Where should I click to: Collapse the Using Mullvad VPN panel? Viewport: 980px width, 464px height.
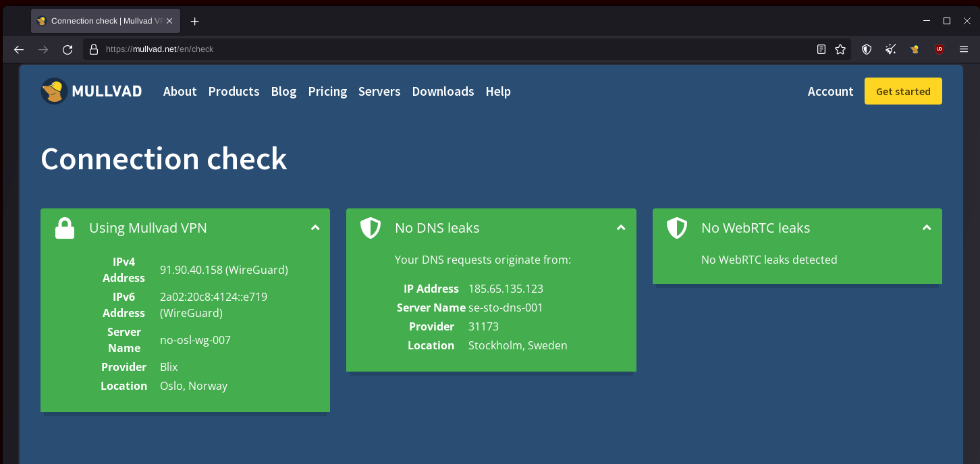pos(315,228)
